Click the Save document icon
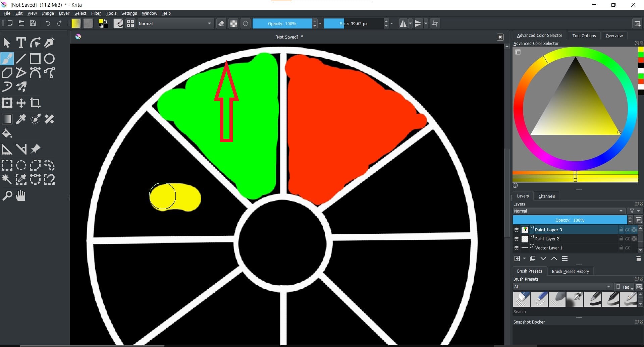644x347 pixels. (33, 23)
